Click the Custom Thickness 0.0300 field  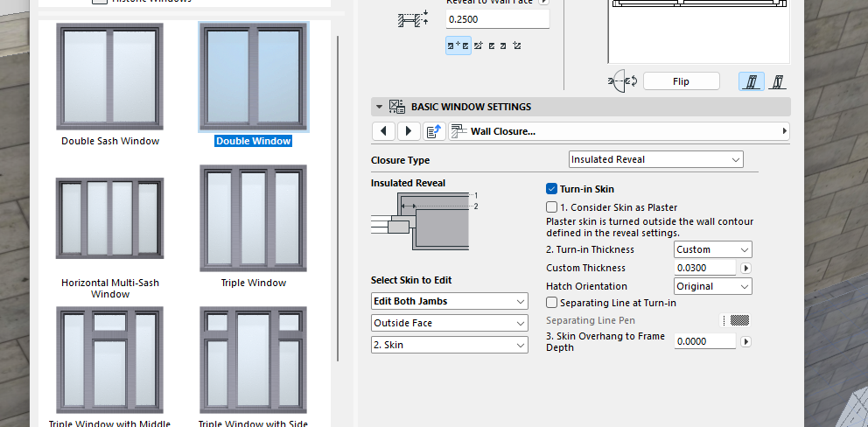[705, 268]
